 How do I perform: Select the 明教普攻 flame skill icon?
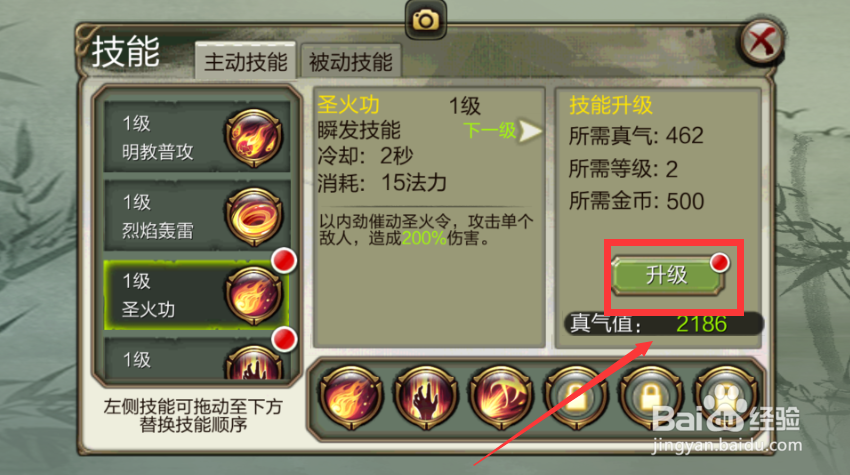pos(254,137)
